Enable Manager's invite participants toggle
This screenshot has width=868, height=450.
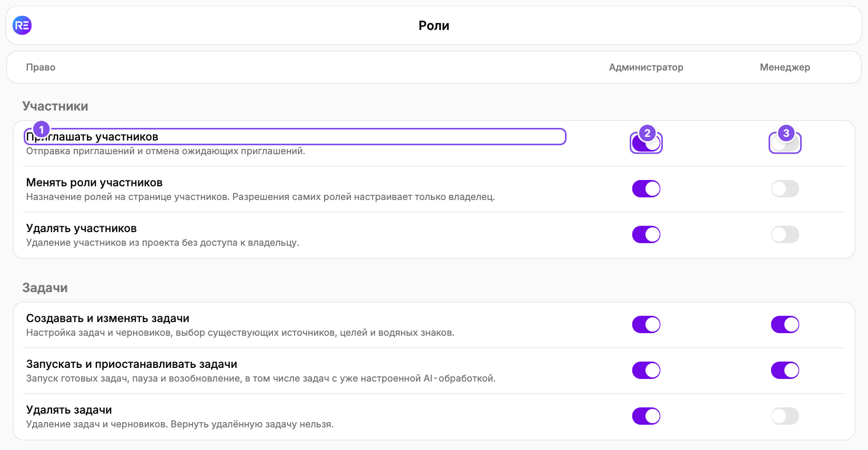point(785,143)
